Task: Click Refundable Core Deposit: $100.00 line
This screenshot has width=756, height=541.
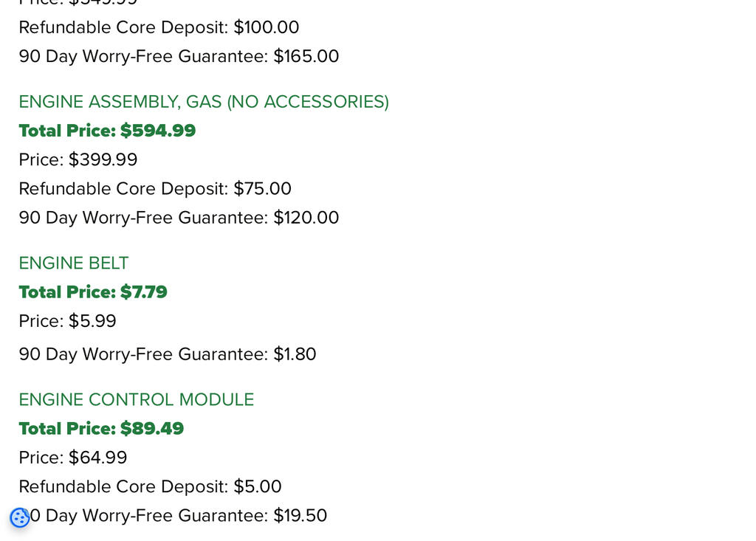Action: tap(159, 27)
